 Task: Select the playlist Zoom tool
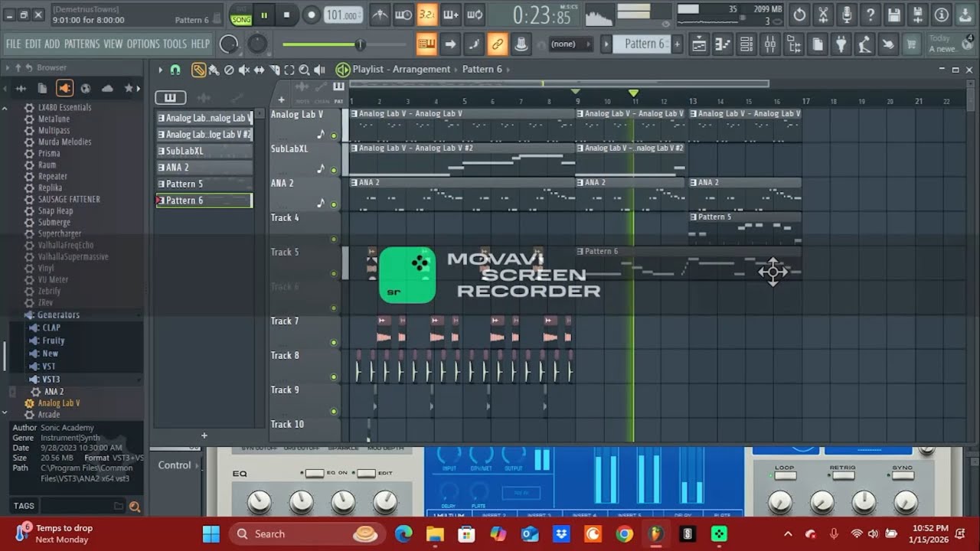304,70
